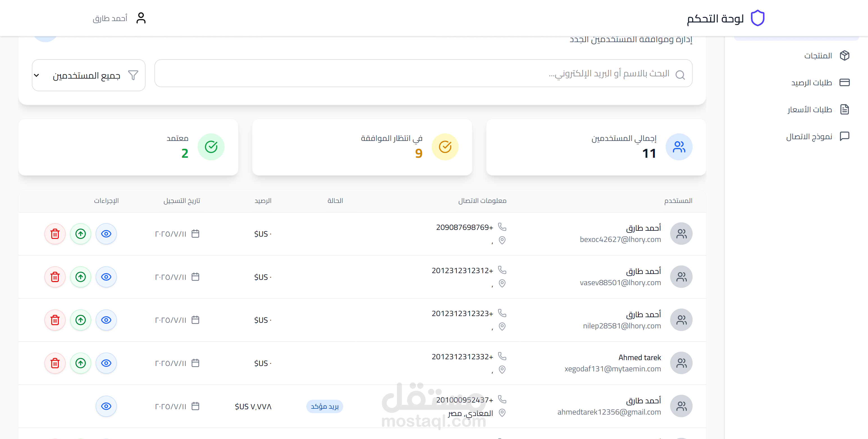868x439 pixels.
Task: Click the search magnifier icon
Action: click(x=680, y=75)
